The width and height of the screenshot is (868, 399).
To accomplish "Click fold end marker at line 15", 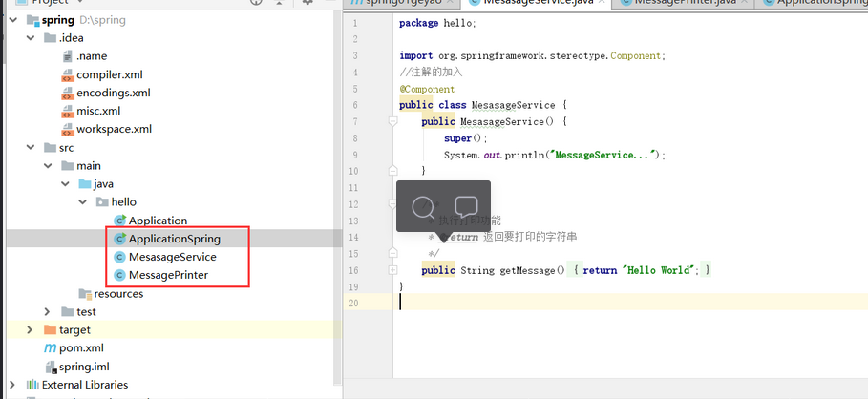I will tap(393, 253).
